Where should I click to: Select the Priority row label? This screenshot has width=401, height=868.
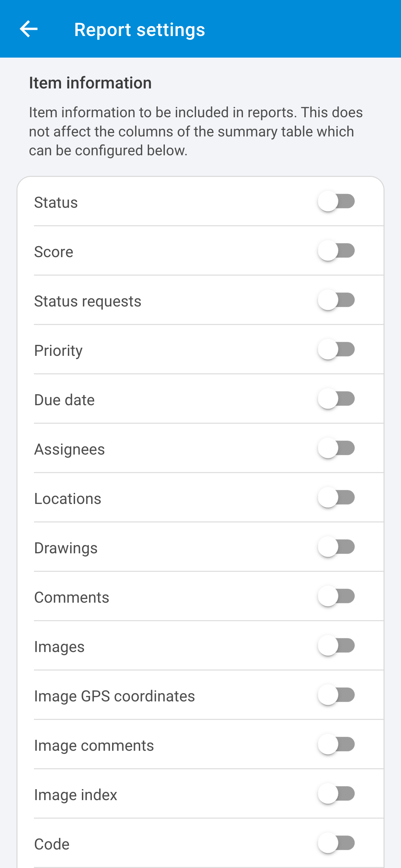pos(58,351)
